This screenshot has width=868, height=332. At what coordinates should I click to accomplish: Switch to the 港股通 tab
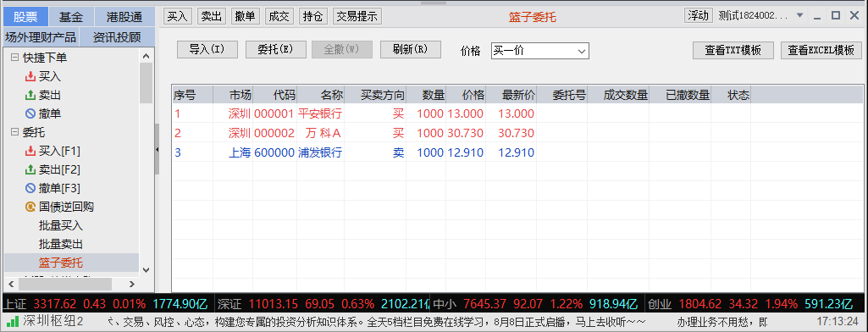point(124,17)
